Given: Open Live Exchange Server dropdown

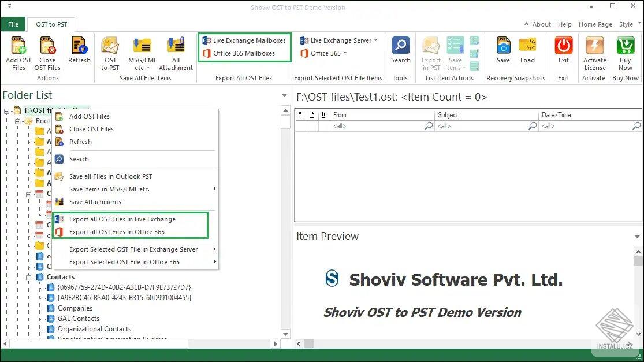Looking at the screenshot, I should (338, 40).
